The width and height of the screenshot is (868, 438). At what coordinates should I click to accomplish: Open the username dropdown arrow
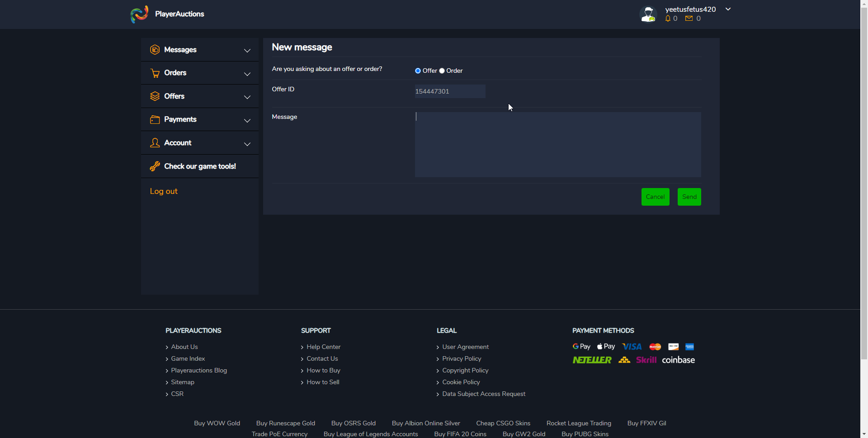click(728, 9)
